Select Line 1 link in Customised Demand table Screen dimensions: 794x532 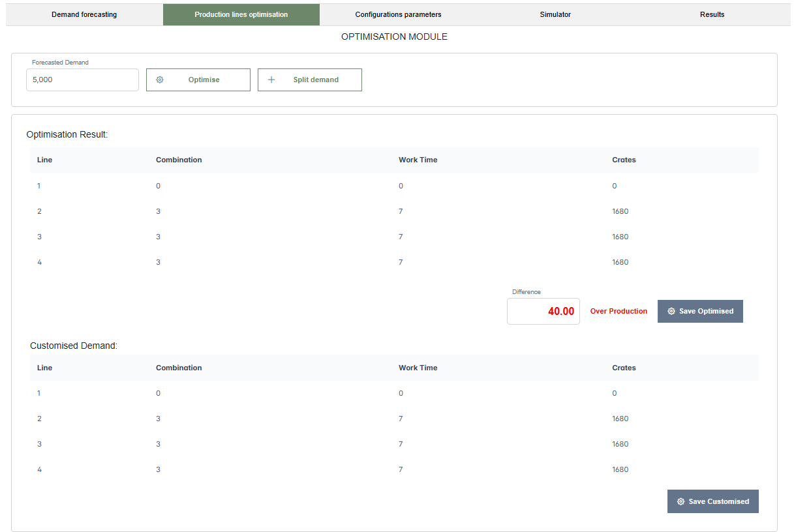(x=38, y=393)
